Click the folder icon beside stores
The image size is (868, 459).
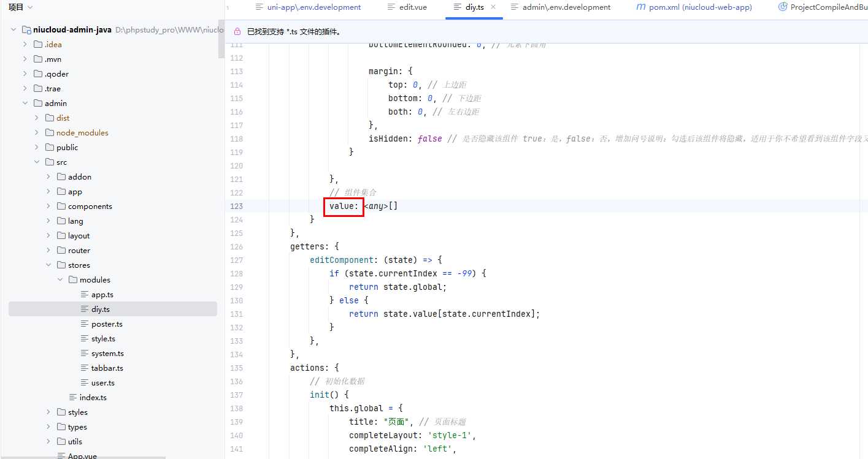coord(61,265)
